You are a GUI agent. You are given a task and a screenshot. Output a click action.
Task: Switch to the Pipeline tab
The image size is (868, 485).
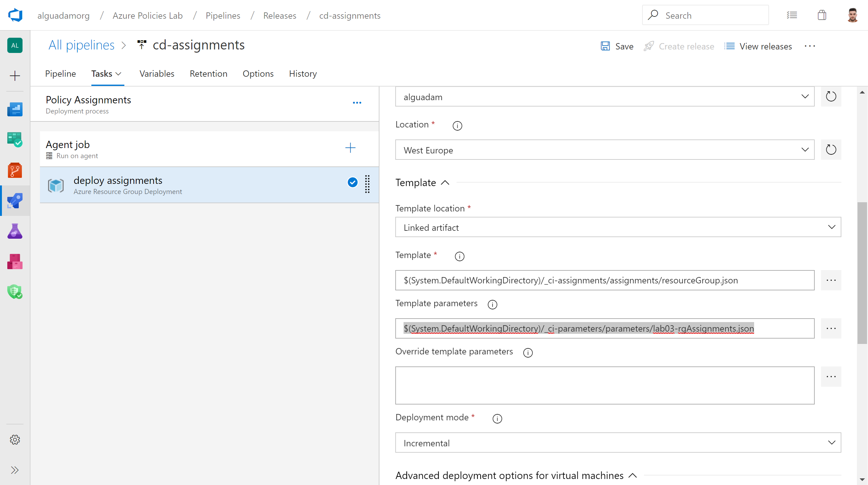(61, 74)
